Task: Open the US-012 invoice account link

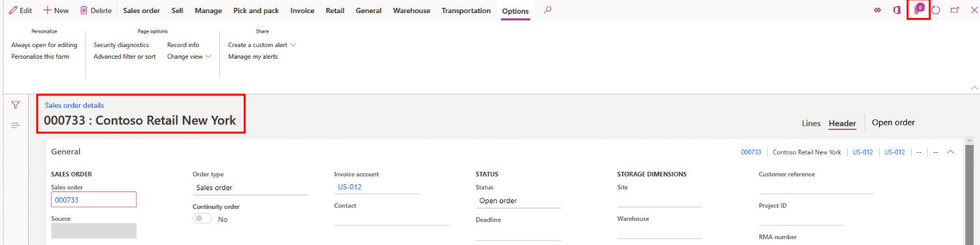Action: (x=350, y=187)
